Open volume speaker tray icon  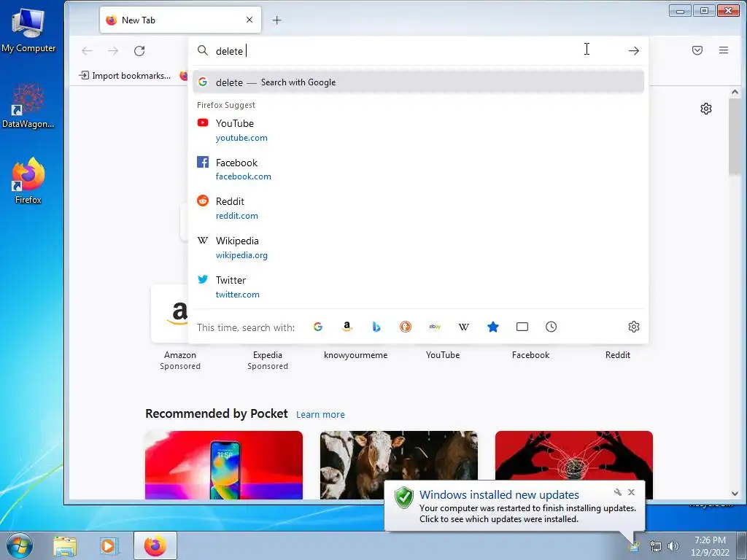(673, 546)
